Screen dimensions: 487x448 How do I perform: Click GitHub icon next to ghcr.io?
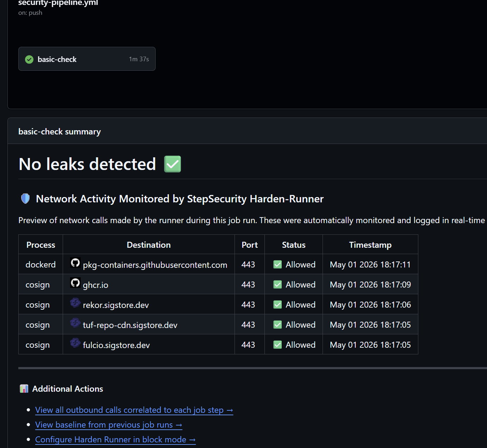point(75,283)
